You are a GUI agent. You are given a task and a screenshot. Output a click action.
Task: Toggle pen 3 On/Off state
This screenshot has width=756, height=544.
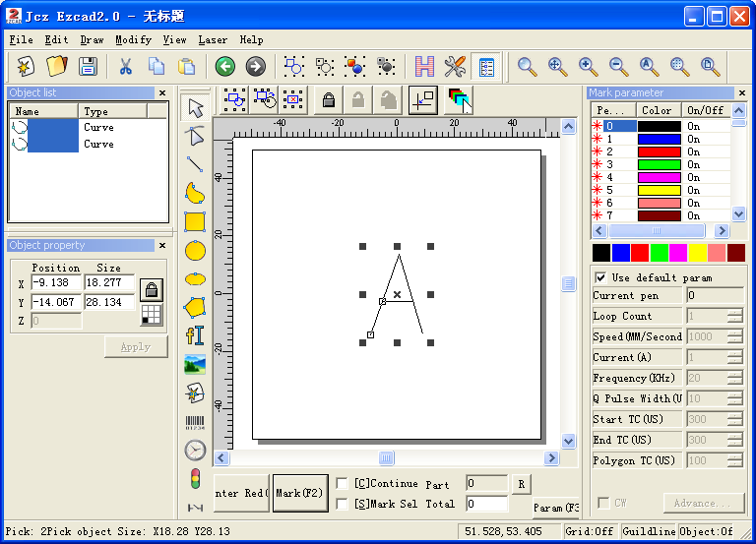tap(693, 165)
